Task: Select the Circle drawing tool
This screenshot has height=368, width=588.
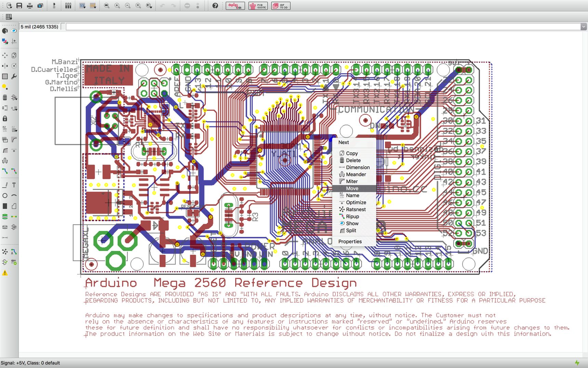Action: click(x=5, y=196)
